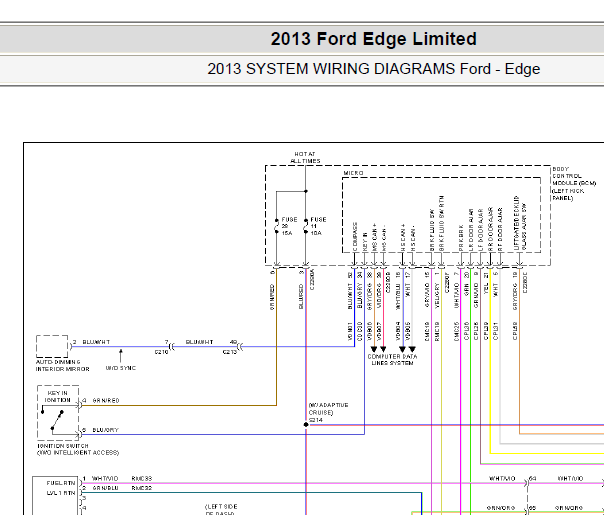
Task: Click the 'VDB07' circuit code
Action: tap(379, 331)
